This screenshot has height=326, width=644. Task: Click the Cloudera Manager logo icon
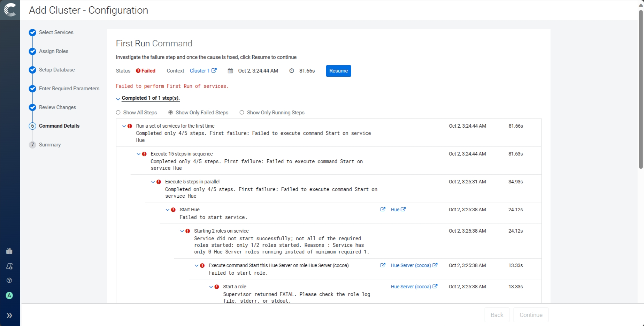pyautogui.click(x=10, y=10)
